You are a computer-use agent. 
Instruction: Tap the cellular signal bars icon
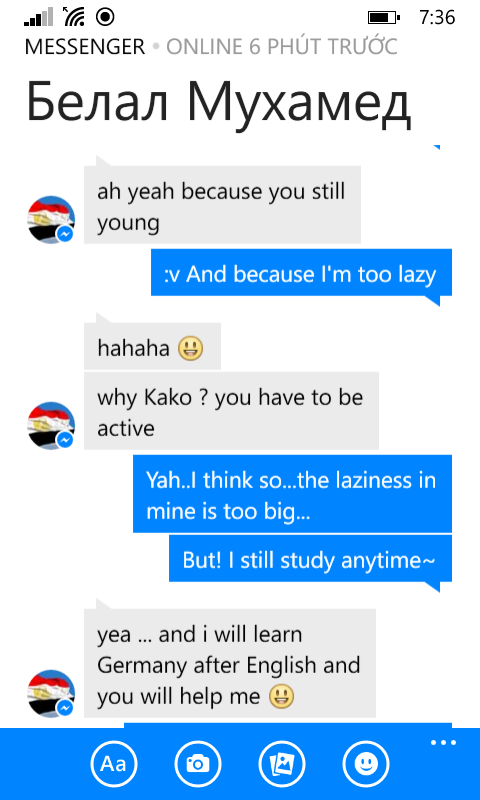(x=39, y=17)
